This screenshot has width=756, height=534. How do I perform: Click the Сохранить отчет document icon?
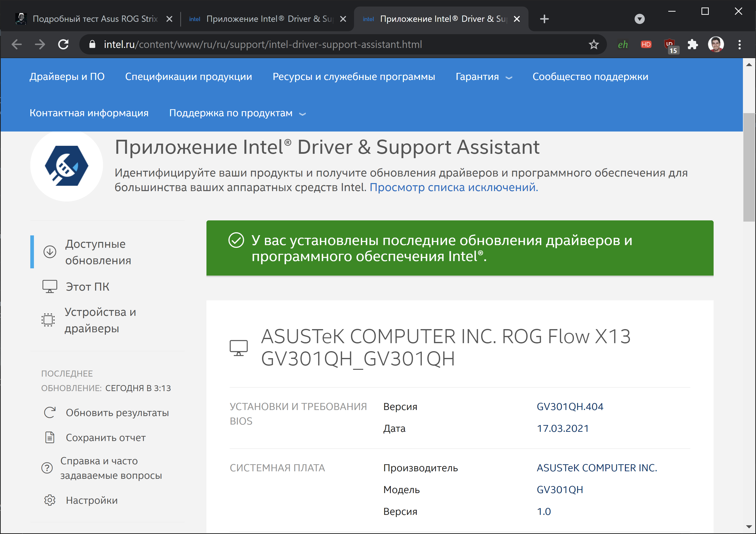(50, 438)
